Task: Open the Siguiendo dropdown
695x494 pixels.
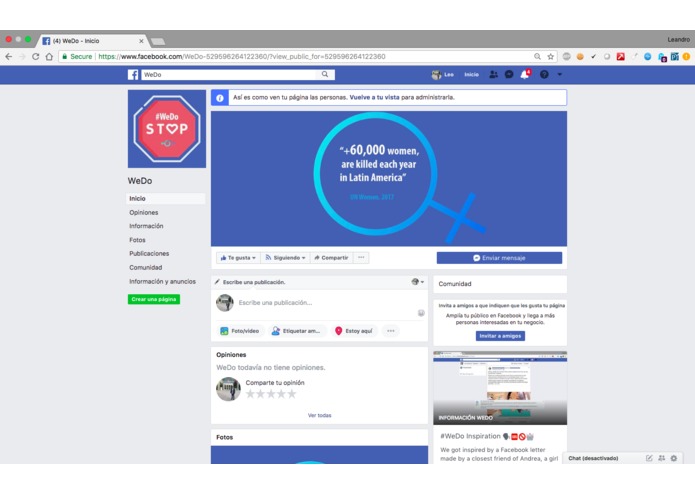Action: point(285,258)
